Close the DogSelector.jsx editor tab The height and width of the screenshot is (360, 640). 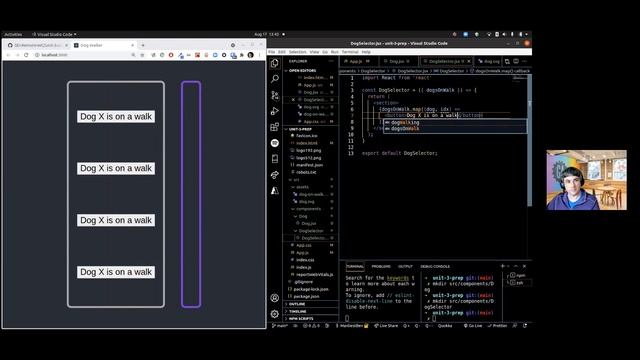coord(469,61)
